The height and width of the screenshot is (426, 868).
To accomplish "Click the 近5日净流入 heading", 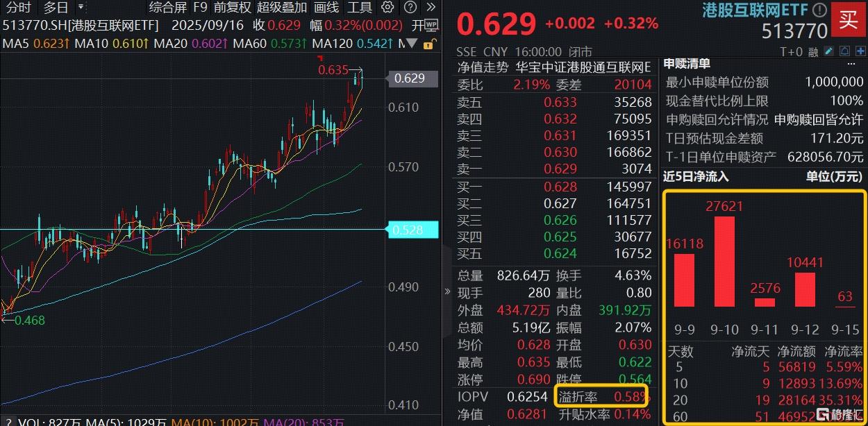I will tap(696, 176).
